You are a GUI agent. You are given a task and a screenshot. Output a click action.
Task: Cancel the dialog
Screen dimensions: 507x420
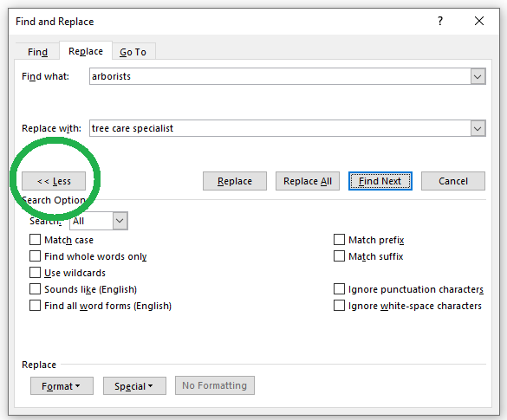[x=453, y=181]
